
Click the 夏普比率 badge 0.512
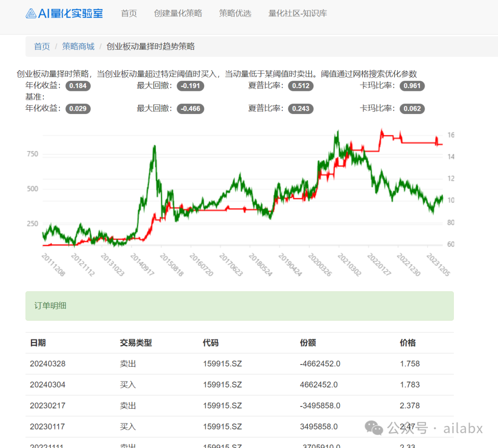tap(301, 86)
